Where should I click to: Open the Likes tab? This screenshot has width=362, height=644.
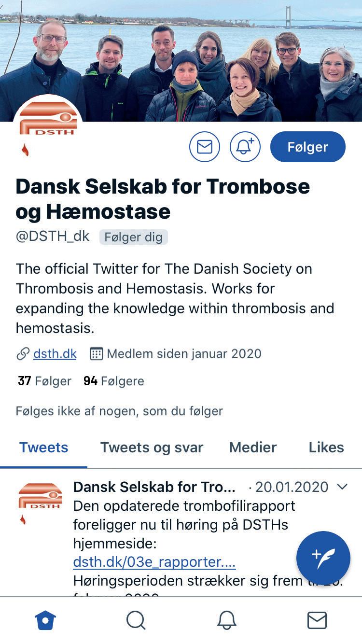[x=326, y=448]
